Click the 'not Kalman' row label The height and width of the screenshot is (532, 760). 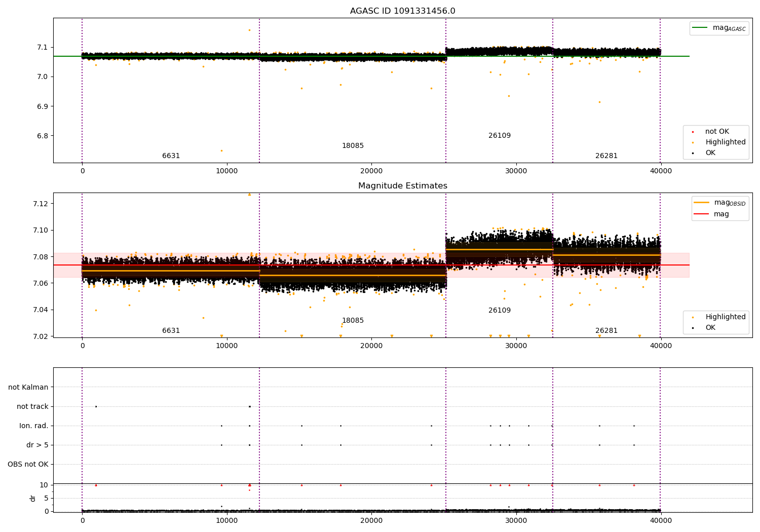click(x=28, y=387)
